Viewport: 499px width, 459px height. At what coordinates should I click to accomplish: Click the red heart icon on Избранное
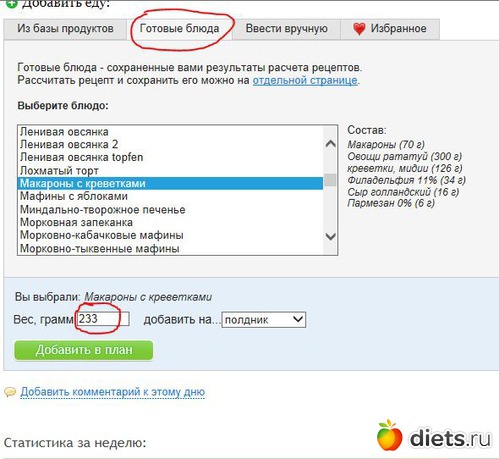point(359,29)
